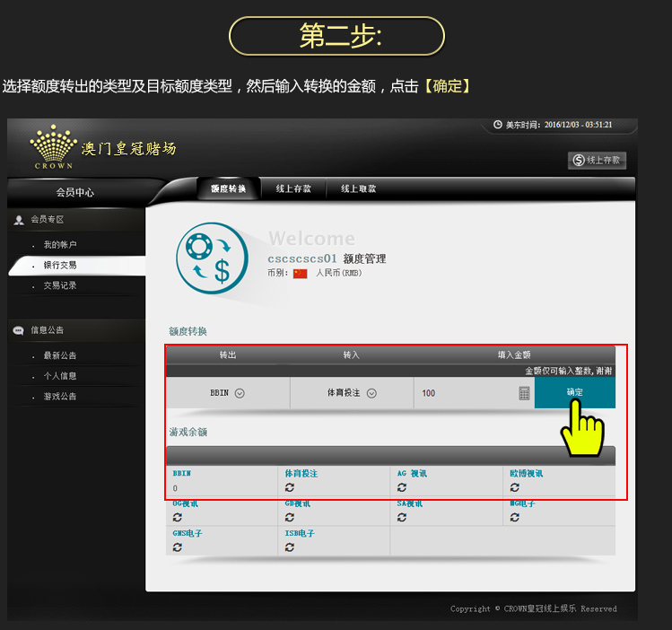Expand the 转入 体育投注 dropdown
This screenshot has height=630, width=672.
click(x=371, y=393)
